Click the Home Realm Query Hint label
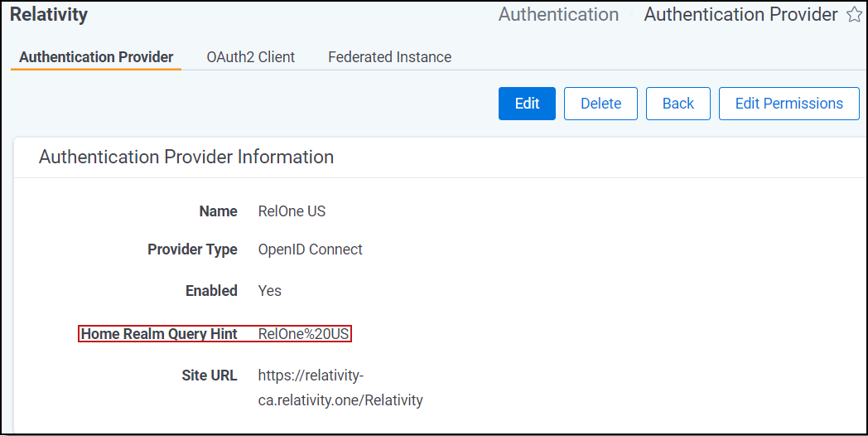Viewport: 868px width, 436px height. (x=159, y=334)
